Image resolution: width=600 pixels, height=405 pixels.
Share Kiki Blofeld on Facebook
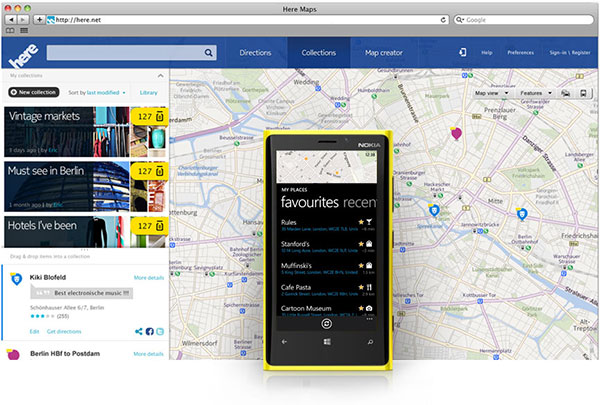point(150,331)
